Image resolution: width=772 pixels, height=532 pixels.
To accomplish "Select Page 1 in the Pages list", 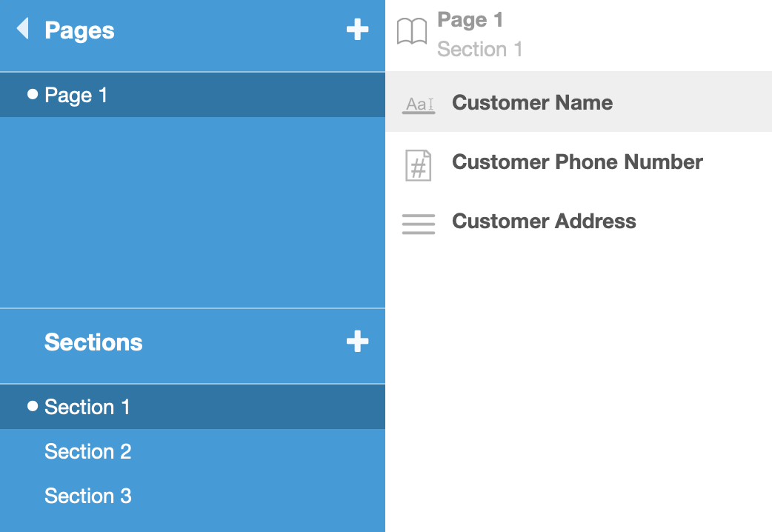I will [x=76, y=95].
